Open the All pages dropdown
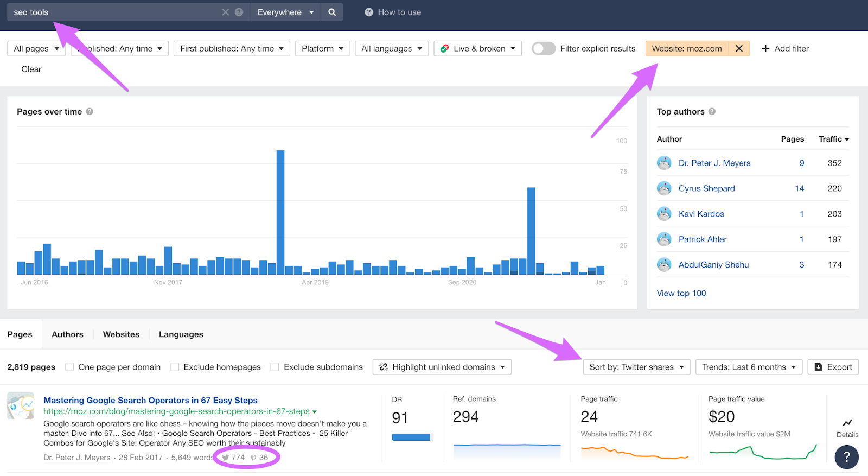The height and width of the screenshot is (476, 868). pyautogui.click(x=36, y=48)
